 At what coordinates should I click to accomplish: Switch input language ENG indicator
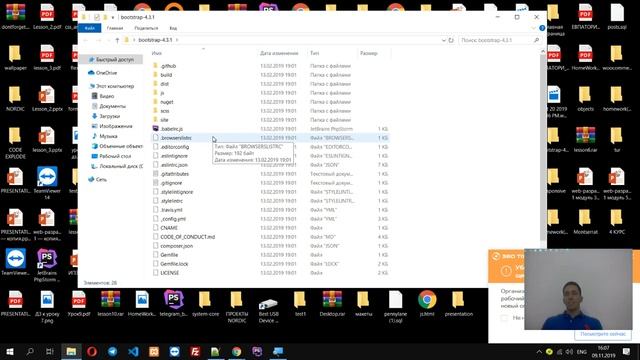(582, 351)
